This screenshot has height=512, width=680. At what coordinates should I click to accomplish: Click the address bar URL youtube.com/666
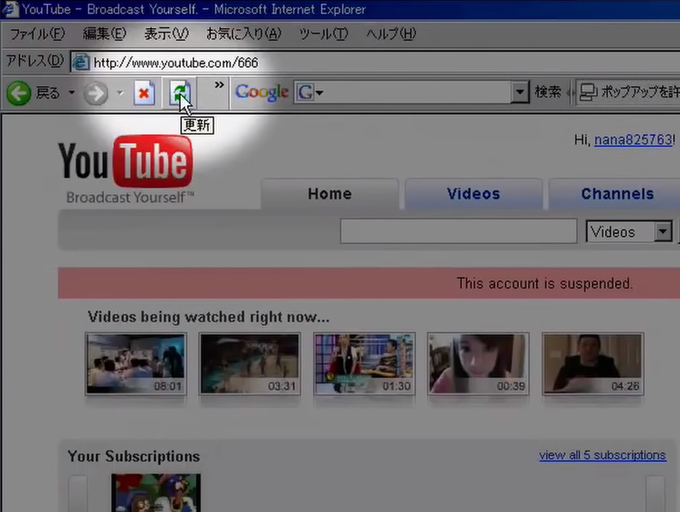click(176, 63)
